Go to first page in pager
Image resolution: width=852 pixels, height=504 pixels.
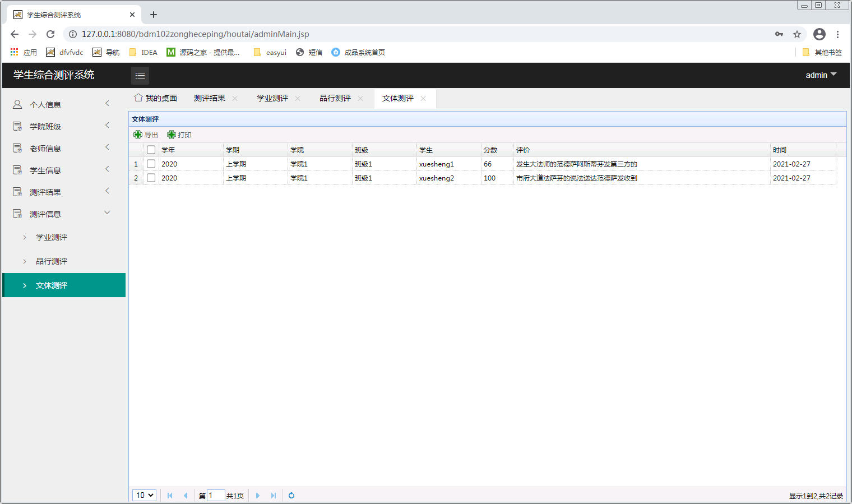coord(170,496)
